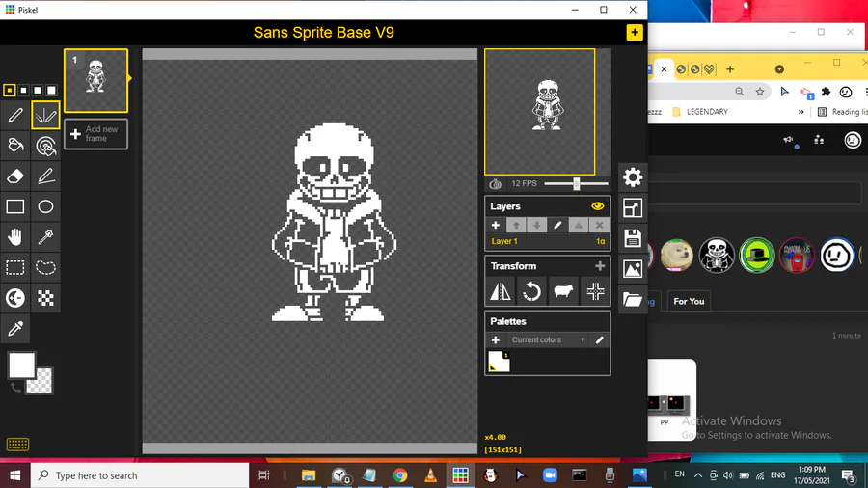Move the layer down
Image resolution: width=868 pixels, height=488 pixels.
pos(536,225)
